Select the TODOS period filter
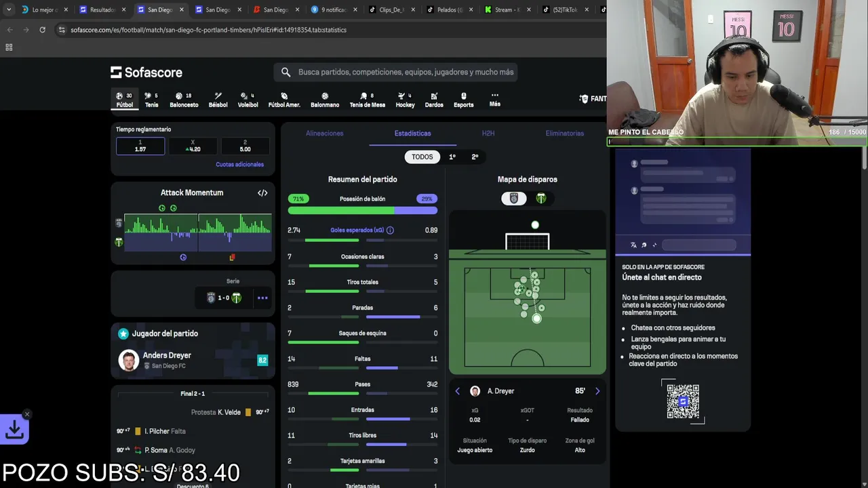This screenshot has height=488, width=868. pos(422,157)
